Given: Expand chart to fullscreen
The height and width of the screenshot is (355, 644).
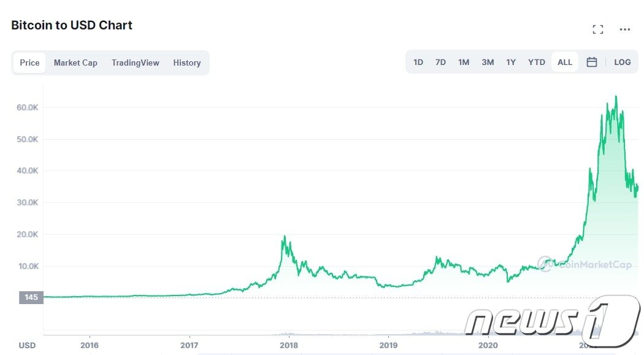Looking at the screenshot, I should click(x=598, y=29).
